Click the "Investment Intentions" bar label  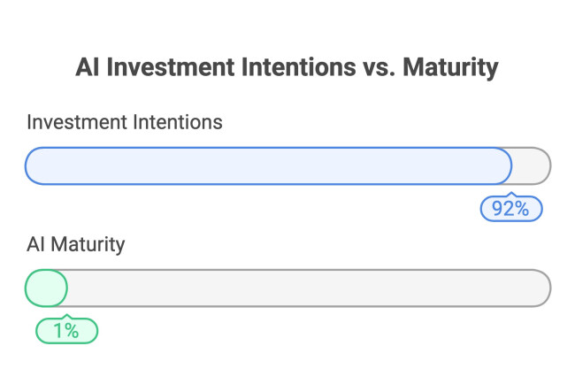[124, 122]
